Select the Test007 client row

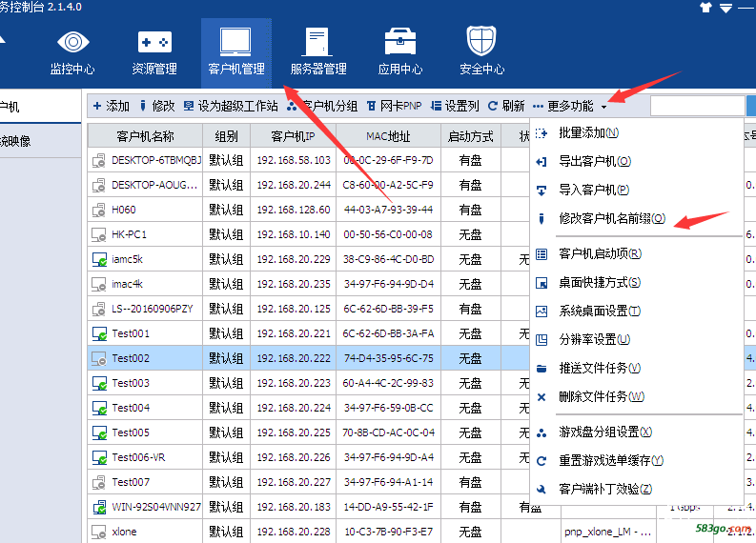(x=309, y=482)
